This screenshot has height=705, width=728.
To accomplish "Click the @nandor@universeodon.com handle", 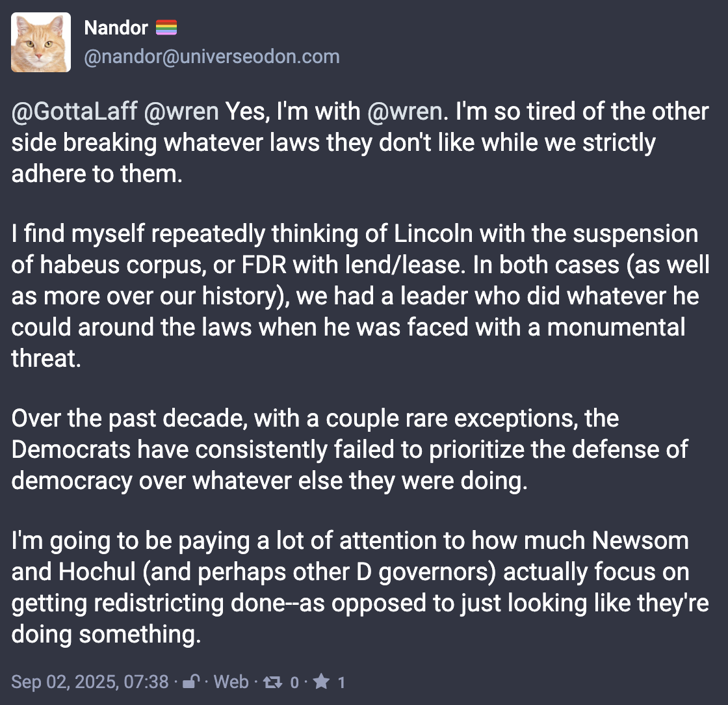I will [x=212, y=57].
